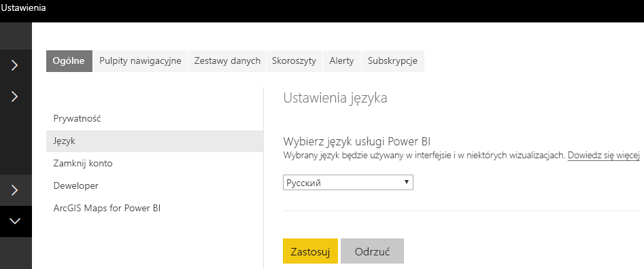Screen dimensions: 644x269
Task: Open the language dropdown showing Русский
Action: 348,183
